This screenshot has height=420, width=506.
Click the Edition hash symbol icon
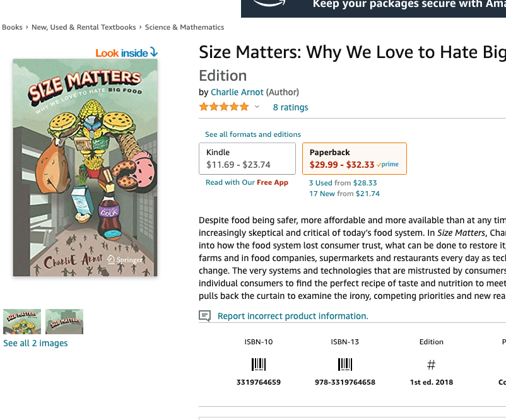(432, 365)
